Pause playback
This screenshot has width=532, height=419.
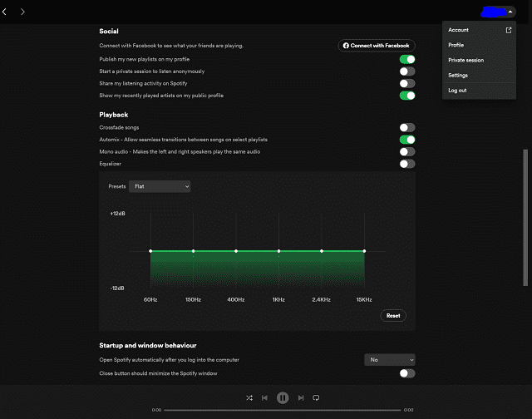point(283,397)
